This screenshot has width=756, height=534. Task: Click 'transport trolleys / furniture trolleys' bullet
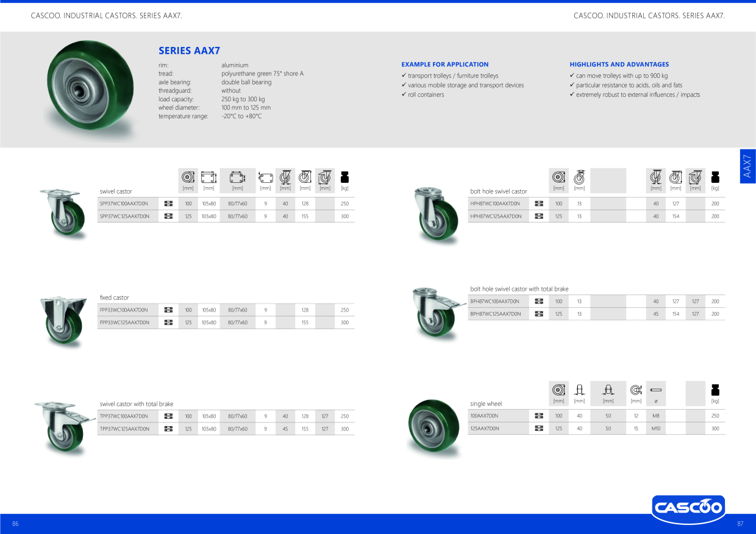(x=453, y=76)
